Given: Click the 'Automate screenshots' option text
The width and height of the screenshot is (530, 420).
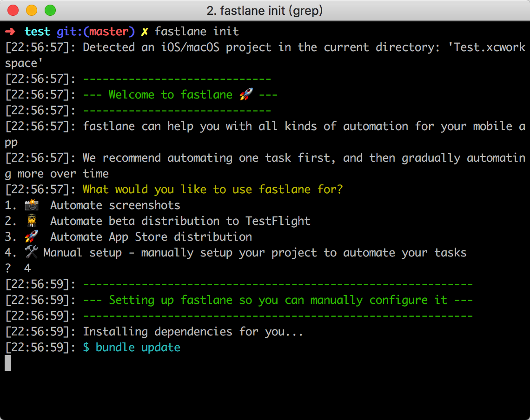Looking at the screenshot, I should 115,205.
